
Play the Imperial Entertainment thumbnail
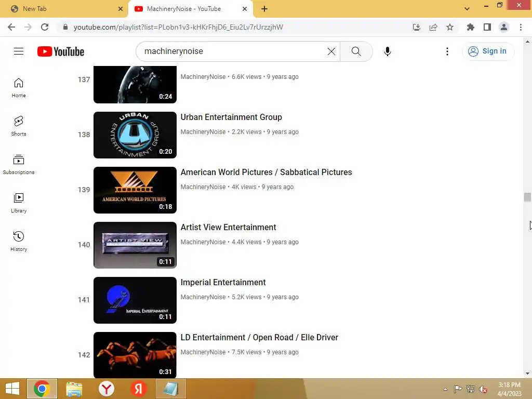click(135, 300)
